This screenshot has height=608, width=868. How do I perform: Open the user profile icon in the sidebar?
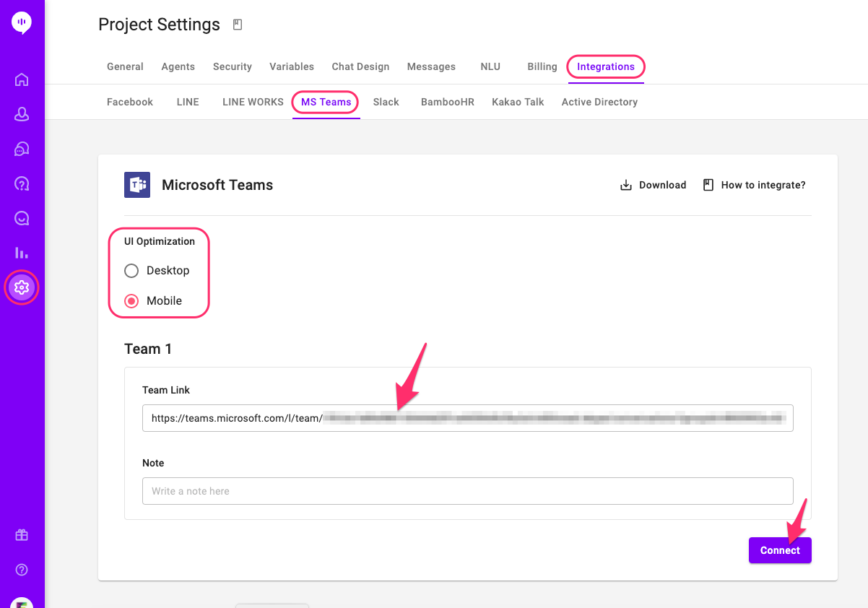point(22,114)
